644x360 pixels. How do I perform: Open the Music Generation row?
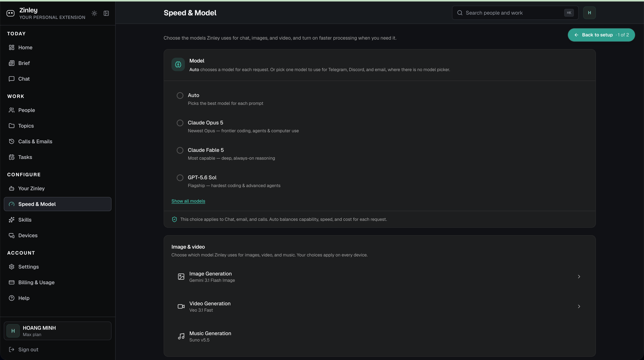tap(380, 336)
